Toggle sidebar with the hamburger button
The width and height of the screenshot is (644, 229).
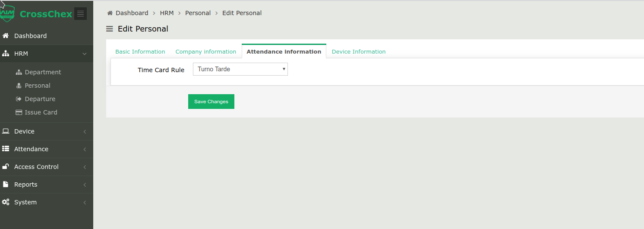click(80, 14)
